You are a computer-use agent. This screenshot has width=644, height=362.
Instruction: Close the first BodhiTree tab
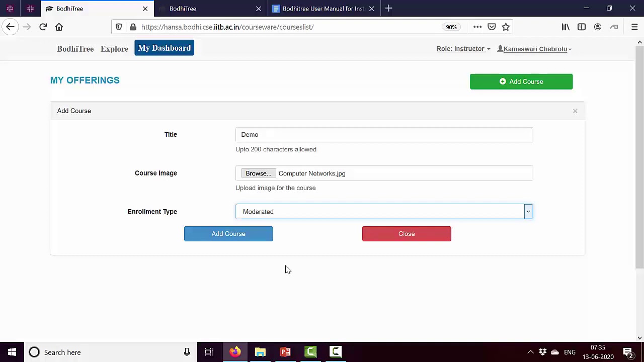(x=145, y=9)
